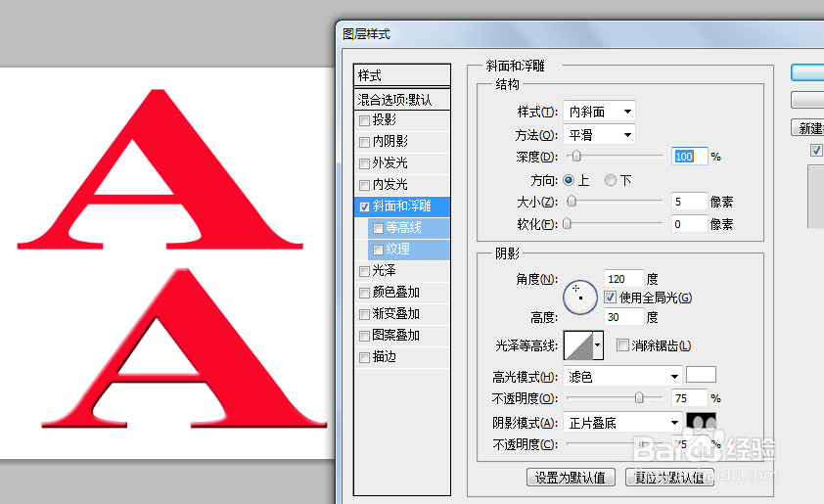The width and height of the screenshot is (824, 504).
Task: Select 样式 header in the styles list
Action: [402, 75]
